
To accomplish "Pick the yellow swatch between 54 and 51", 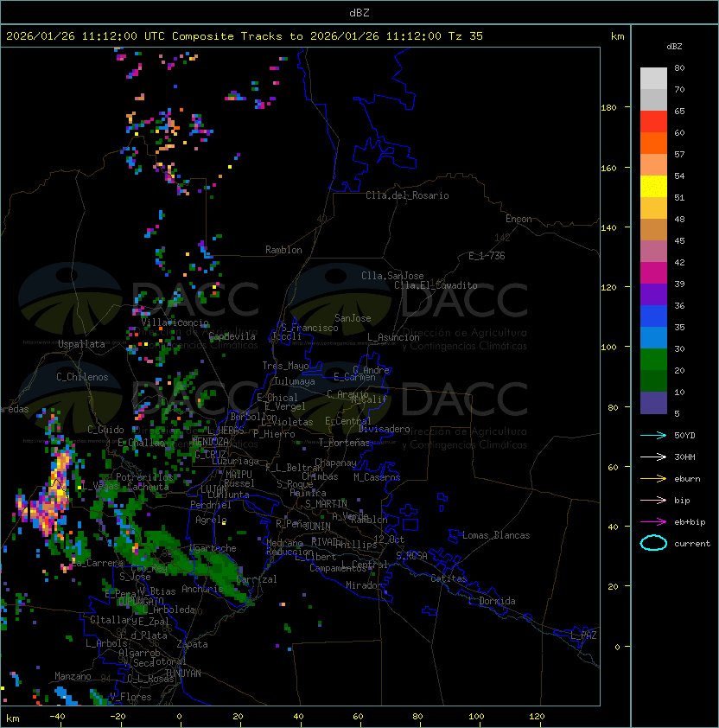I will (x=653, y=187).
